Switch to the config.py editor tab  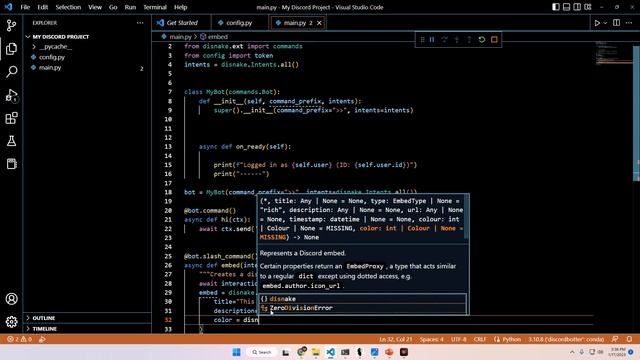(x=240, y=23)
